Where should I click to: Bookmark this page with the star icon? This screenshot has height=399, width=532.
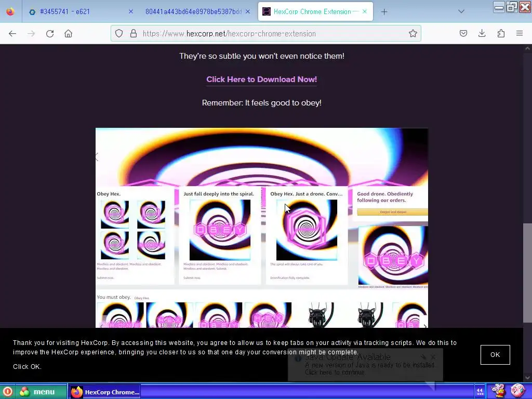413,33
